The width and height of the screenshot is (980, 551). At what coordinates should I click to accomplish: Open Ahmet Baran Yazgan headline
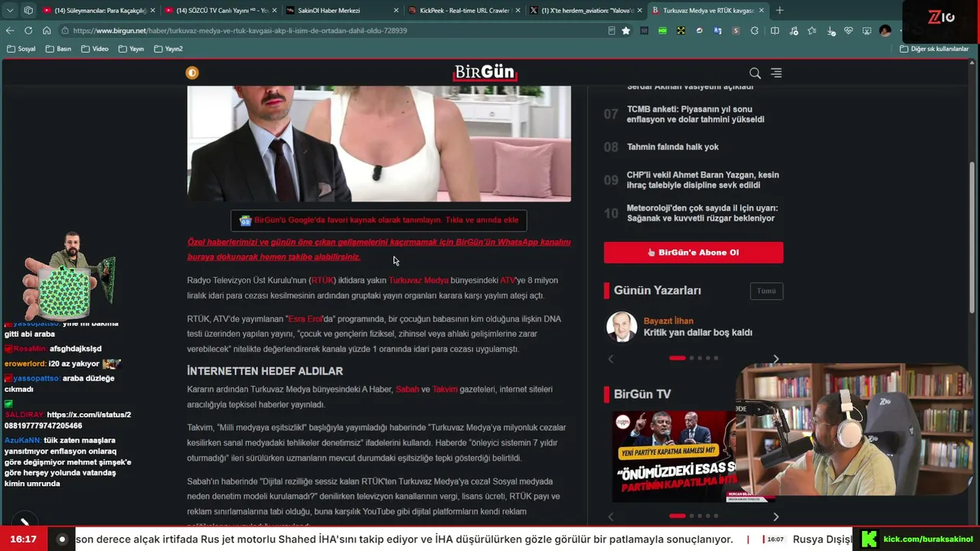pos(703,180)
